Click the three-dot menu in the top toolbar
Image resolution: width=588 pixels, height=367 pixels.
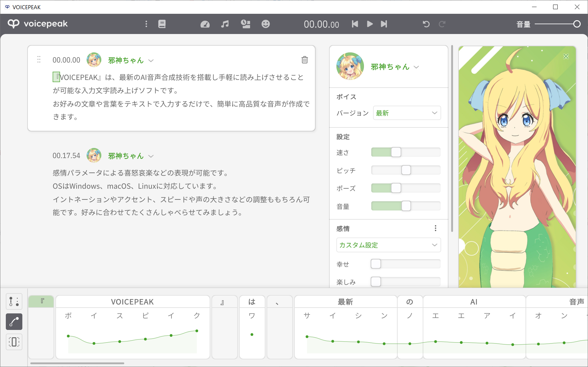(146, 24)
